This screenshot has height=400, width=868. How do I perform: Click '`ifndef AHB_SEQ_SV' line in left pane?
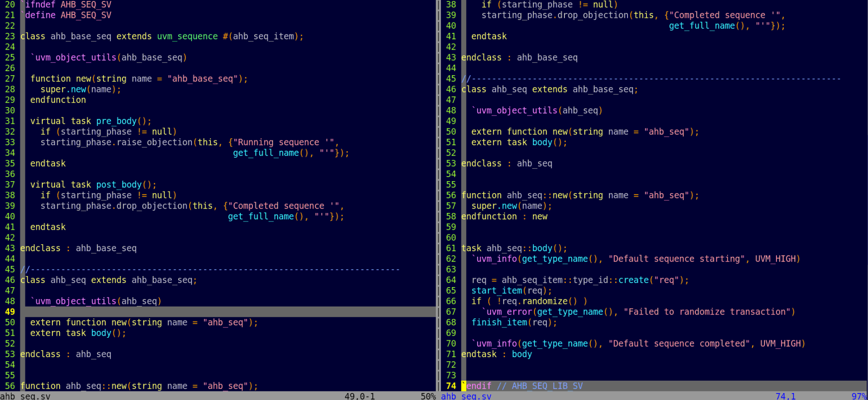pos(66,4)
